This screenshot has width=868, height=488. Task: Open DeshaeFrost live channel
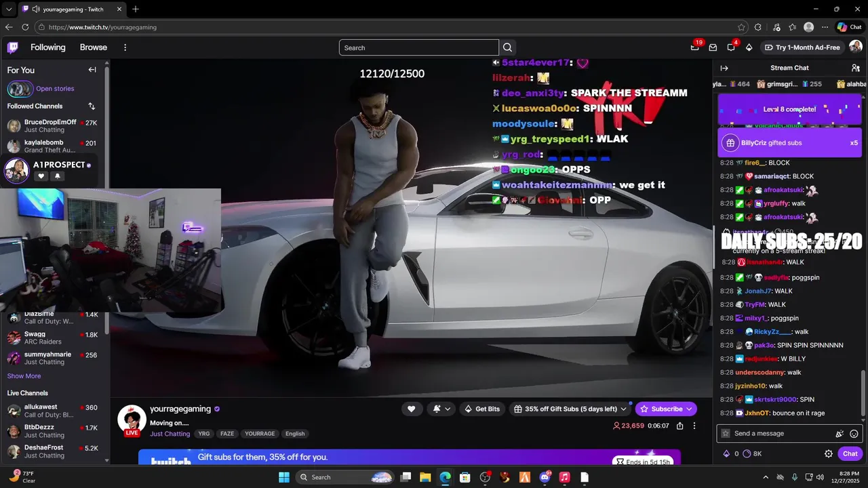[x=53, y=451]
